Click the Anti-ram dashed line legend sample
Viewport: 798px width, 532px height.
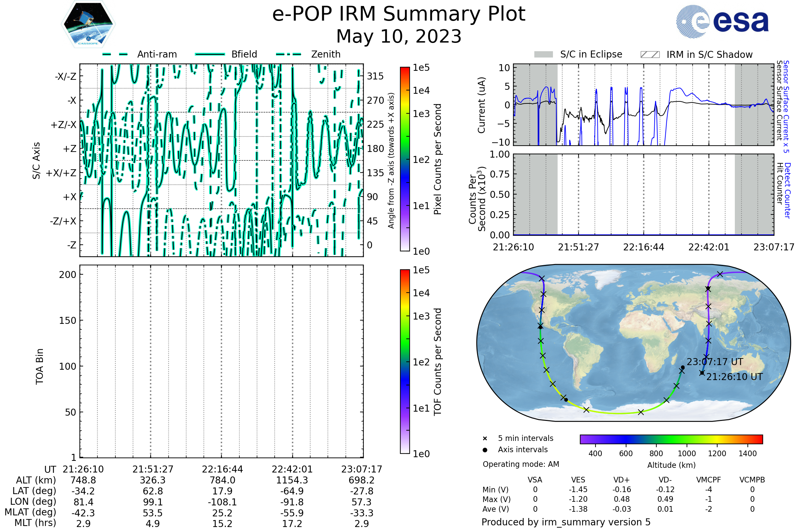(115, 54)
